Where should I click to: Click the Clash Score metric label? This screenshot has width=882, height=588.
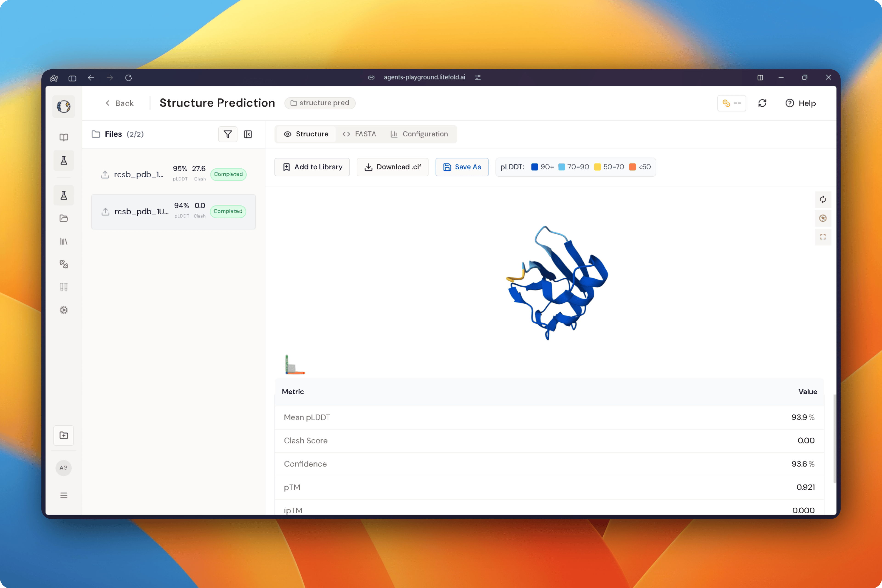pyautogui.click(x=306, y=441)
